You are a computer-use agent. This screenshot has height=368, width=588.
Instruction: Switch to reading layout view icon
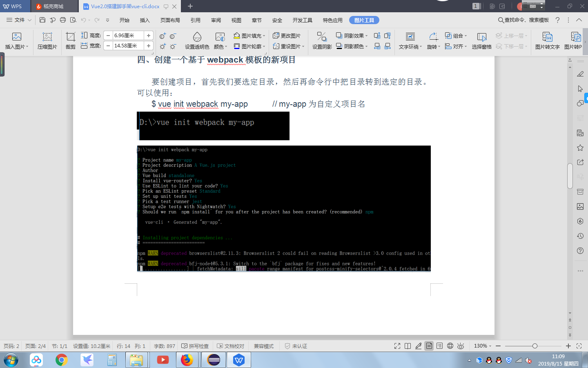click(408, 346)
